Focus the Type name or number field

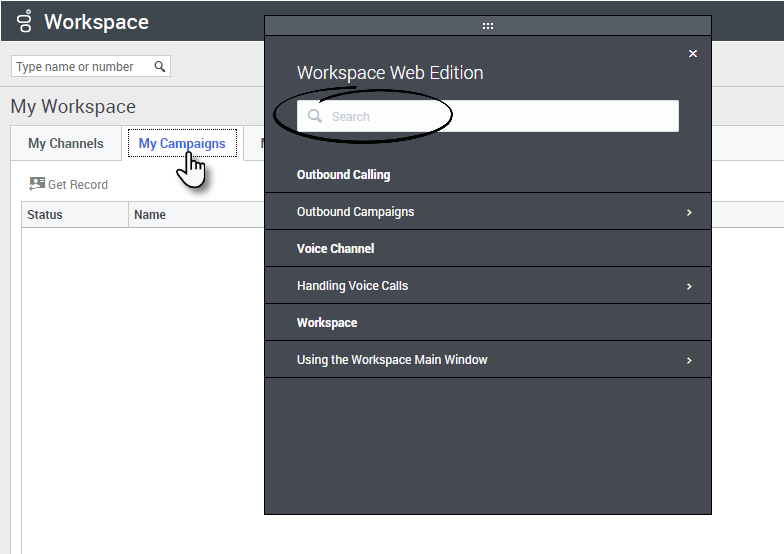pyautogui.click(x=82, y=67)
